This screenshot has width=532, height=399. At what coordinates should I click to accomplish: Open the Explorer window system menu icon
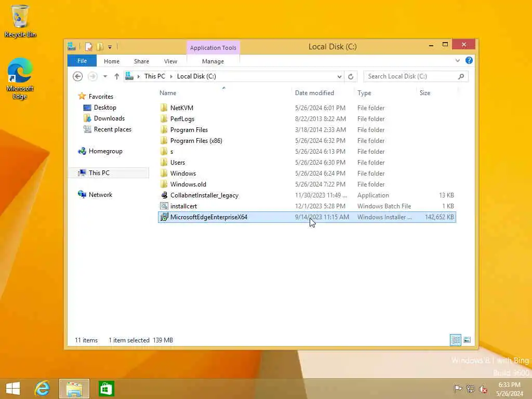click(x=72, y=46)
